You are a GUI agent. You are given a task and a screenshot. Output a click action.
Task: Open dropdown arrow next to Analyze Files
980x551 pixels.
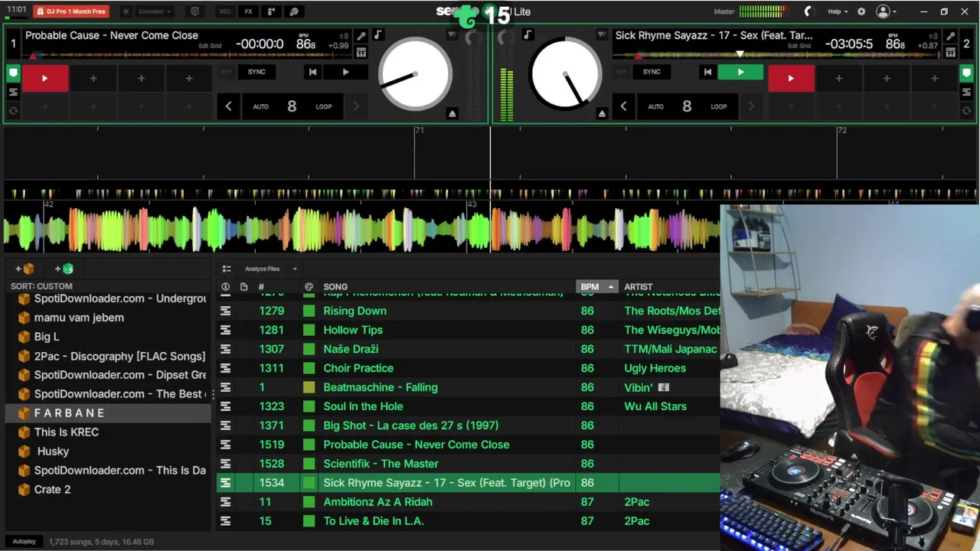pyautogui.click(x=295, y=269)
